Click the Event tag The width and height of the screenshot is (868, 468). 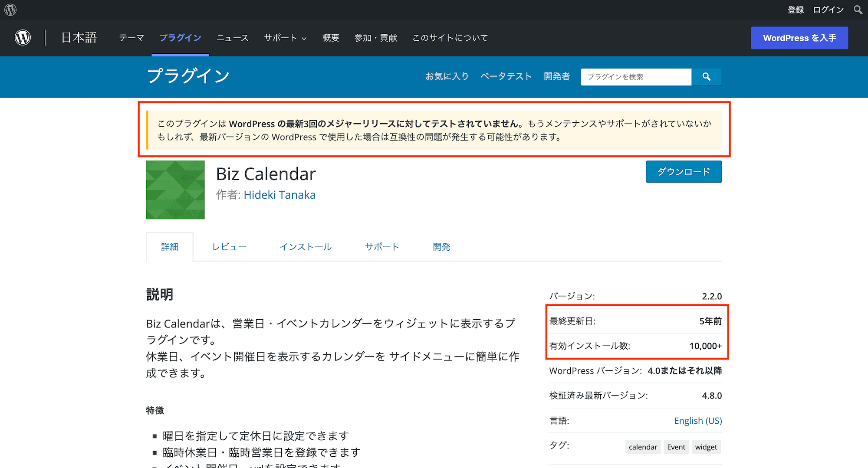point(676,447)
